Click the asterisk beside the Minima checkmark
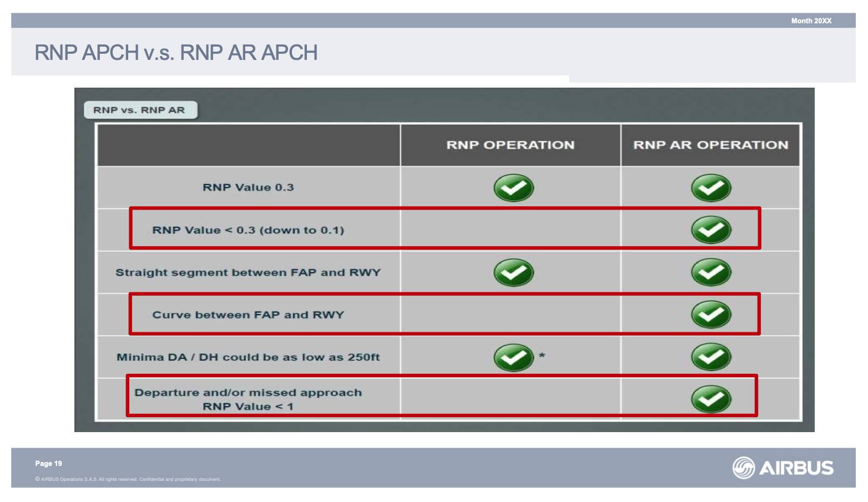This screenshot has width=868, height=502. pyautogui.click(x=542, y=356)
